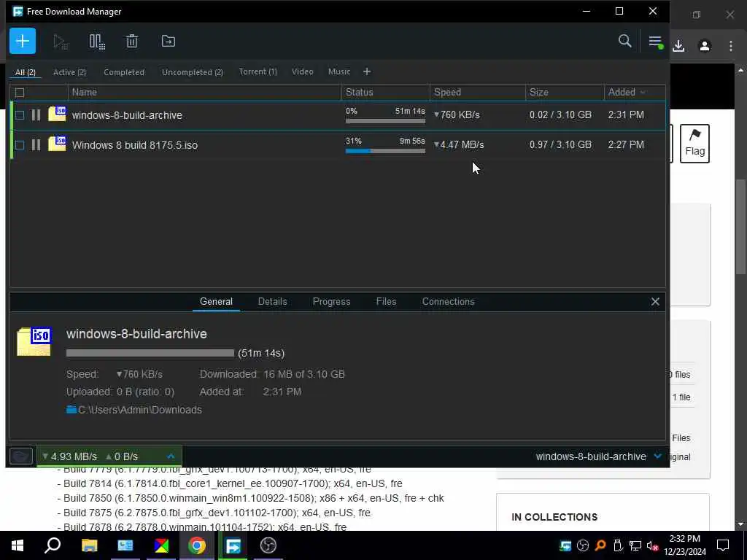Pause the Windows 8 build 8175.5.iso download
This screenshot has width=747, height=560.
point(36,145)
